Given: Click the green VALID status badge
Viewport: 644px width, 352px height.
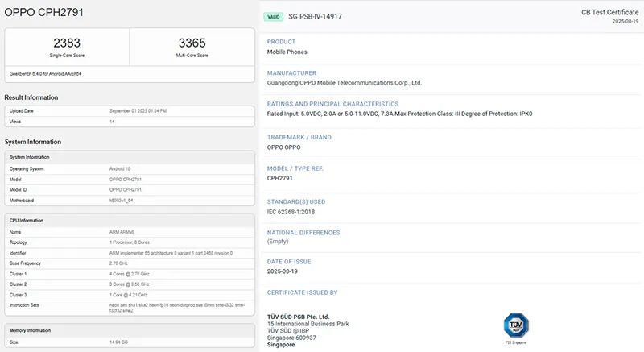Looking at the screenshot, I should point(273,16).
